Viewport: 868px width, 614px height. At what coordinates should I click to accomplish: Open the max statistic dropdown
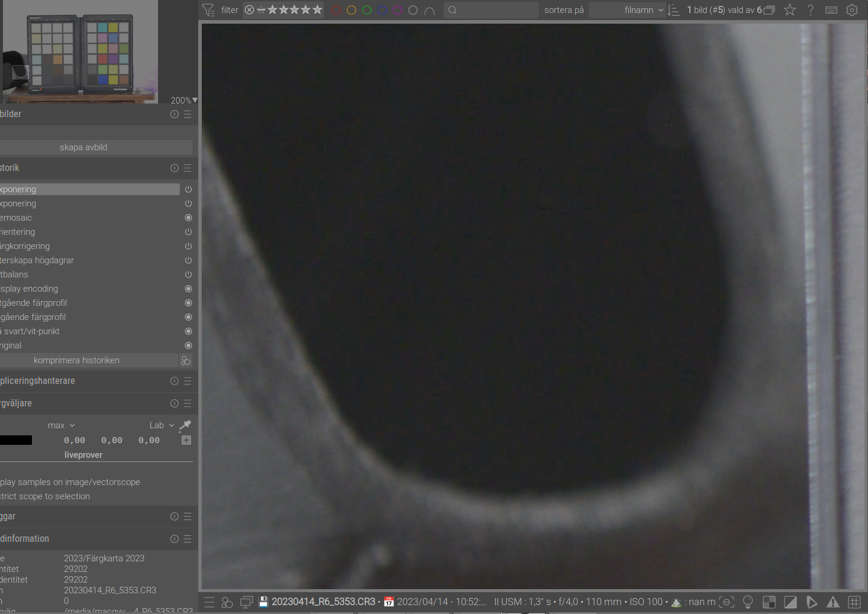61,425
